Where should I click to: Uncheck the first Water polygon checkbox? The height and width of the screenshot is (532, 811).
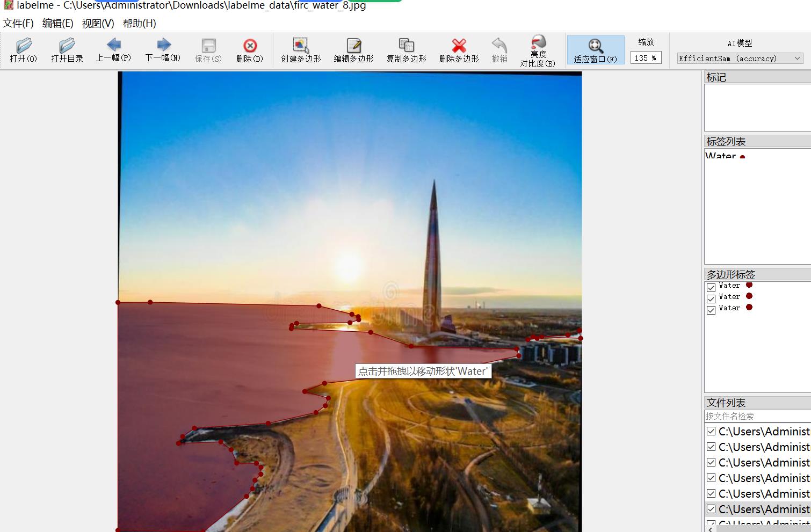tap(711, 287)
